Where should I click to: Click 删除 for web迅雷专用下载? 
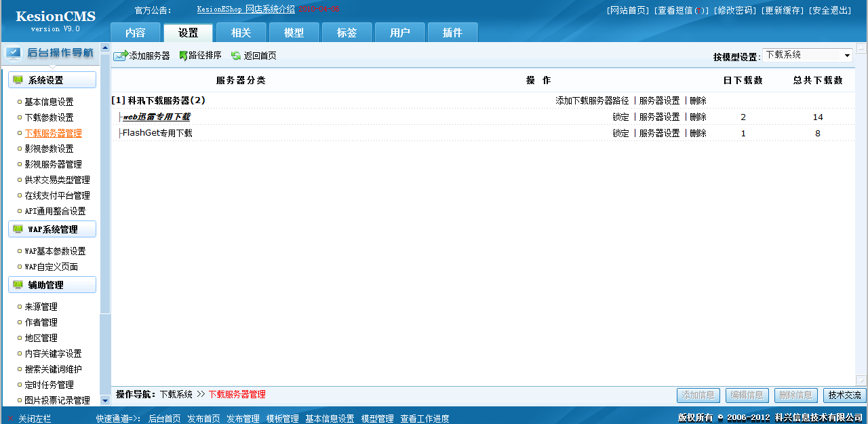pos(698,117)
